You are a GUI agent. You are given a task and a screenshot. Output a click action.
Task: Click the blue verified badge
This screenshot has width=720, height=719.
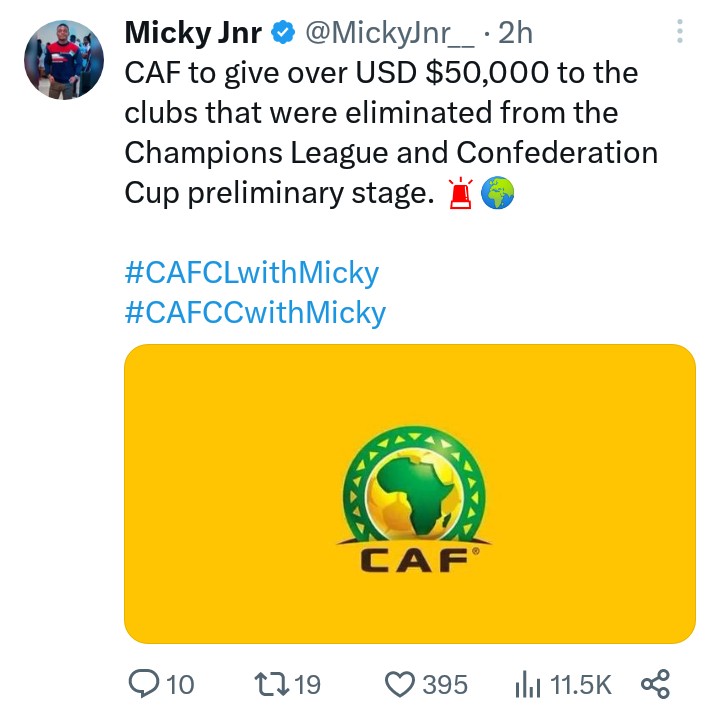[x=283, y=34]
